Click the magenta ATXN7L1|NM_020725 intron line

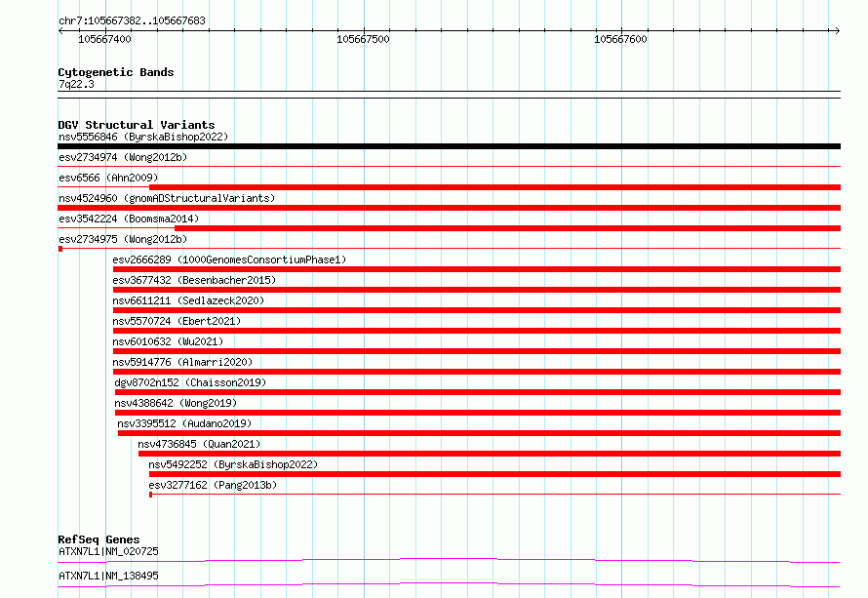449,560
